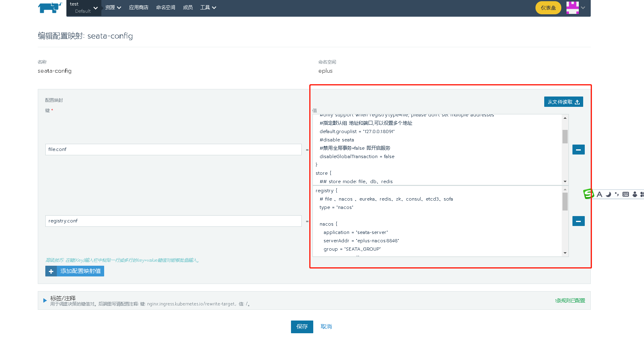
Task: Click the Rancher cow logo
Action: tap(50, 8)
